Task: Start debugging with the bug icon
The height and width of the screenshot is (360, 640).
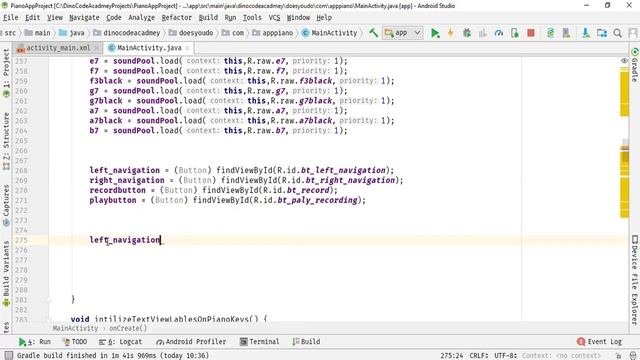Action: (467, 33)
